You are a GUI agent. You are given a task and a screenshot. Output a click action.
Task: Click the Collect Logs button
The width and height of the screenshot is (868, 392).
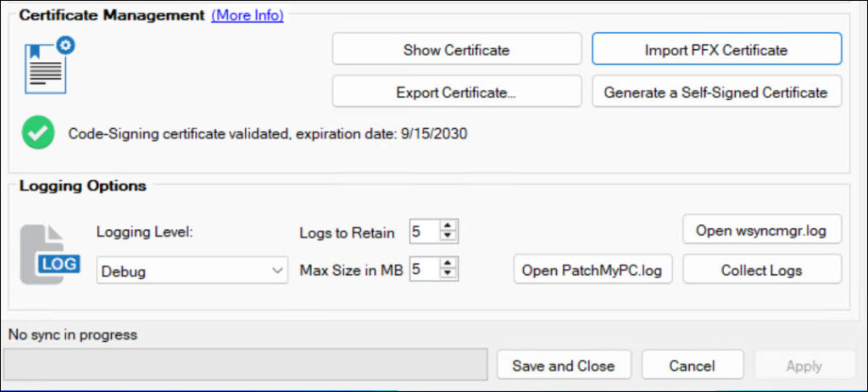click(x=761, y=270)
